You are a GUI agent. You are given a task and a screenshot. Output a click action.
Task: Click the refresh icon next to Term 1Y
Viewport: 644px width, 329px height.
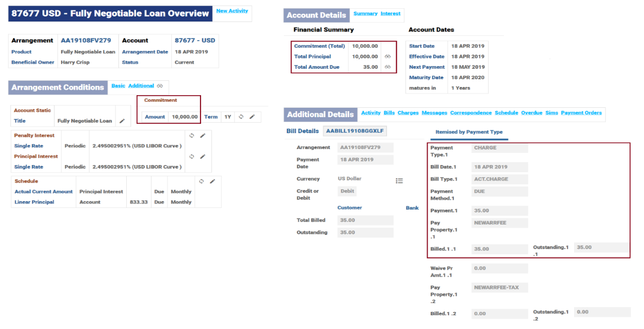(x=241, y=117)
